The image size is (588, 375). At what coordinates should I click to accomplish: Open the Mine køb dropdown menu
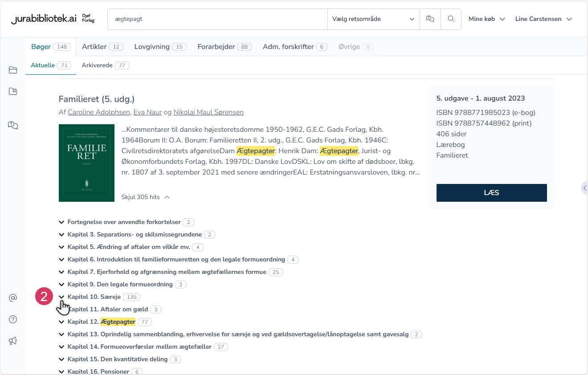point(486,19)
